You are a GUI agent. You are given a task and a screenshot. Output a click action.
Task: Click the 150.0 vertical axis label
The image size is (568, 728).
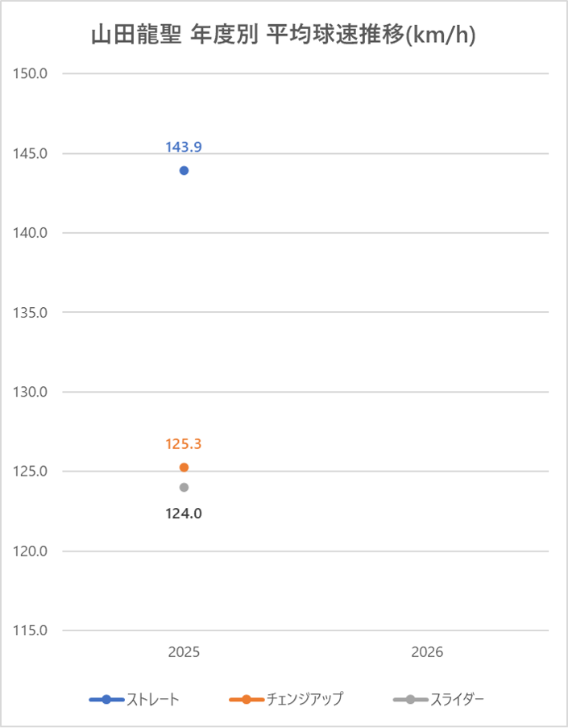(32, 73)
